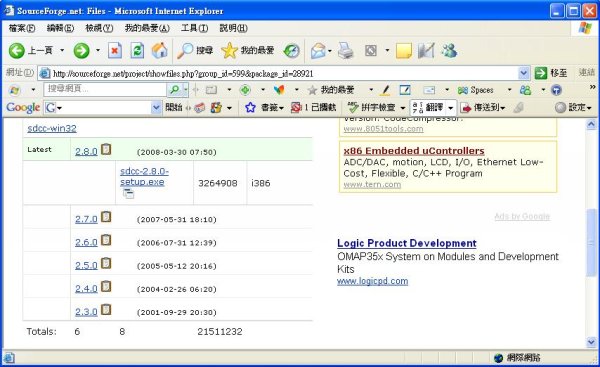Go back with the green Back arrow
The width and height of the screenshot is (600, 367).
[x=16, y=51]
